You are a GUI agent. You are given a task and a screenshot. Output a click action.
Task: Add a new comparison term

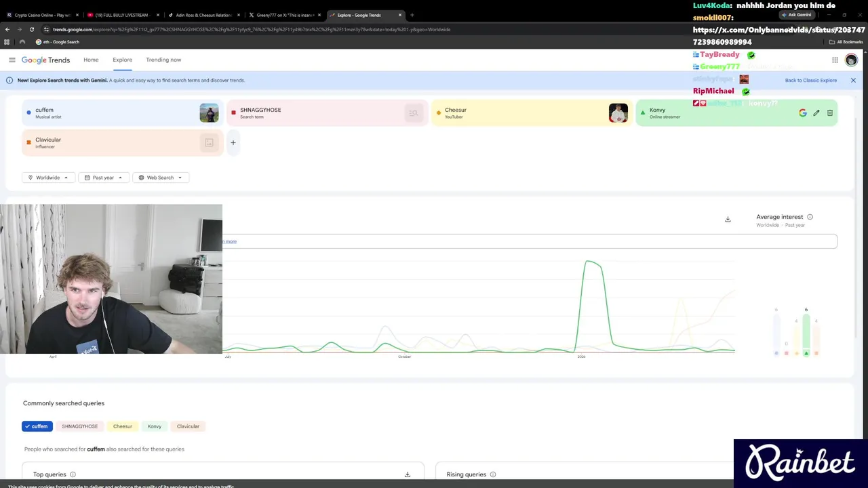coord(233,142)
